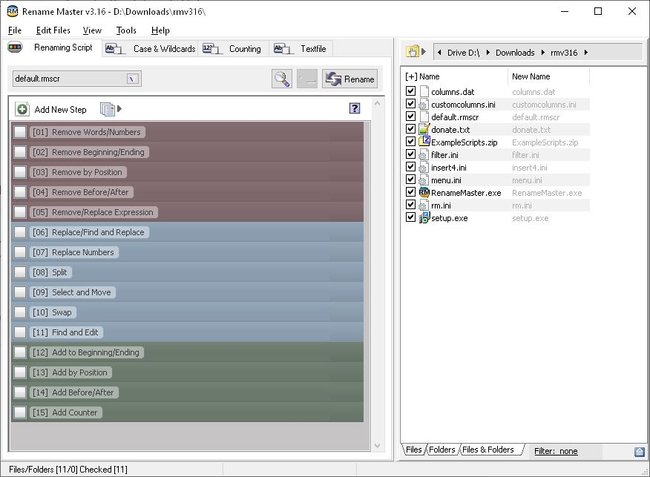Open the step copy/paste icon menu
Image resolution: width=650 pixels, height=477 pixels.
pyautogui.click(x=107, y=109)
